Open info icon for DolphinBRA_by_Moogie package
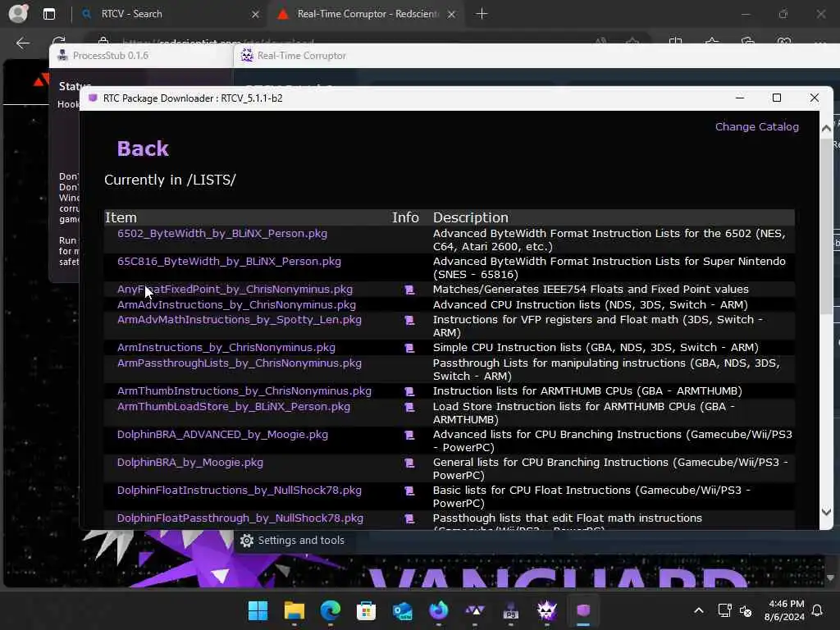Screen dimensions: 840x630 click(x=409, y=463)
